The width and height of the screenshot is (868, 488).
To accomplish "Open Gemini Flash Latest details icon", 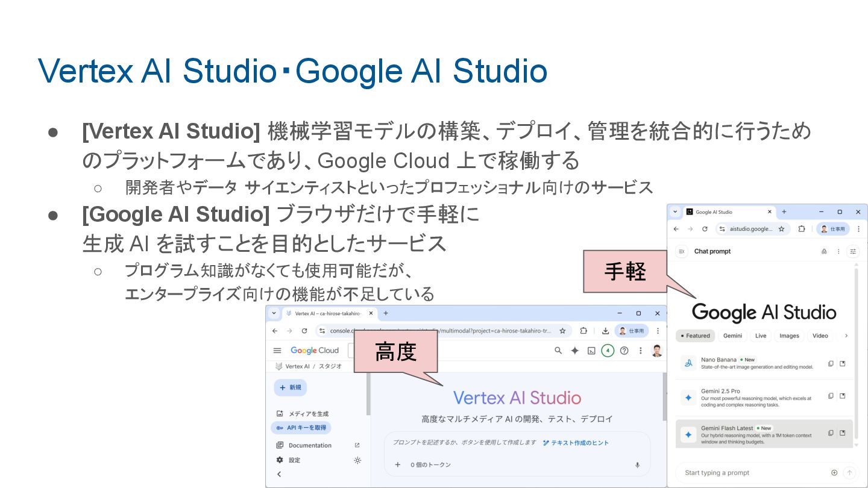I will coord(843,433).
